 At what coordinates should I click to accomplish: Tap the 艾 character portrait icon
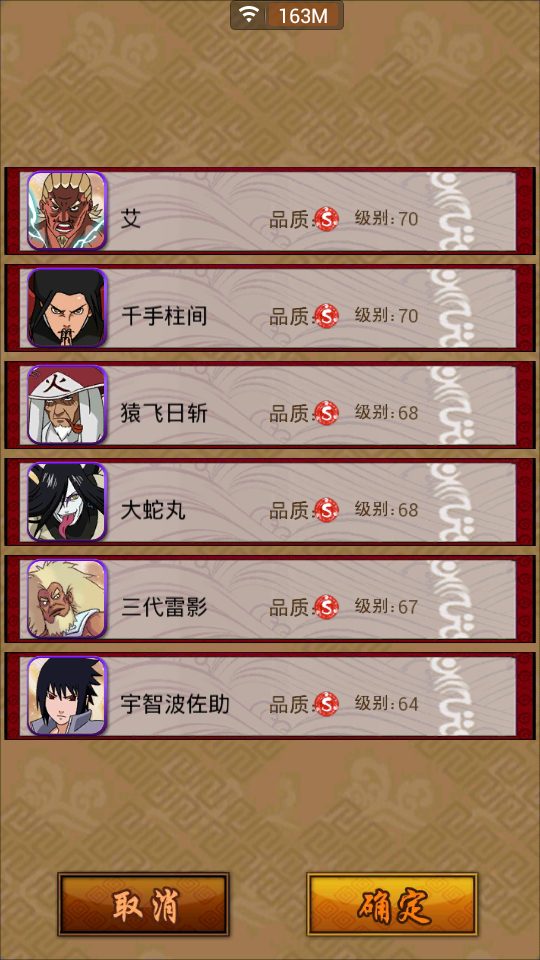[67, 211]
